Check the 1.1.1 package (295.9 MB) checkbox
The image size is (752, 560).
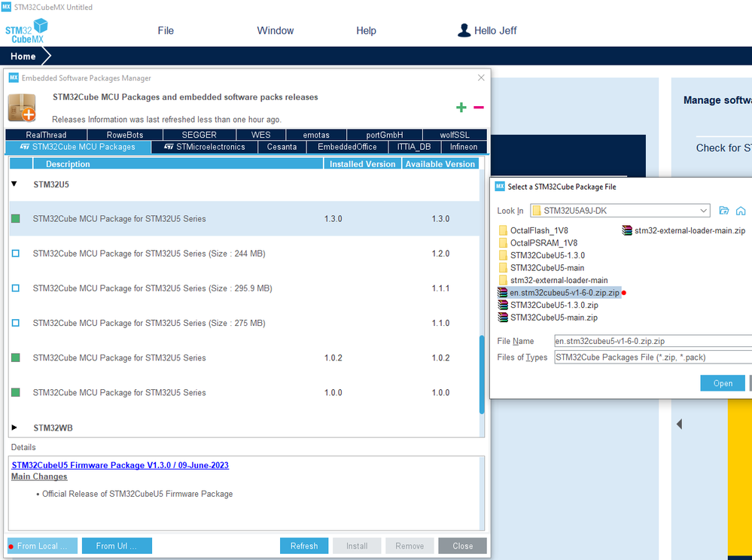point(16,288)
